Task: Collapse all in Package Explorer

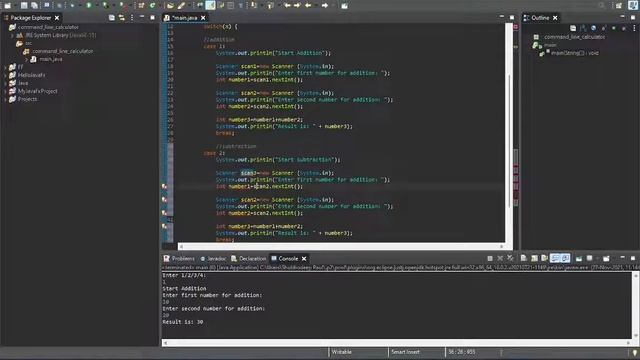Action: [111, 18]
